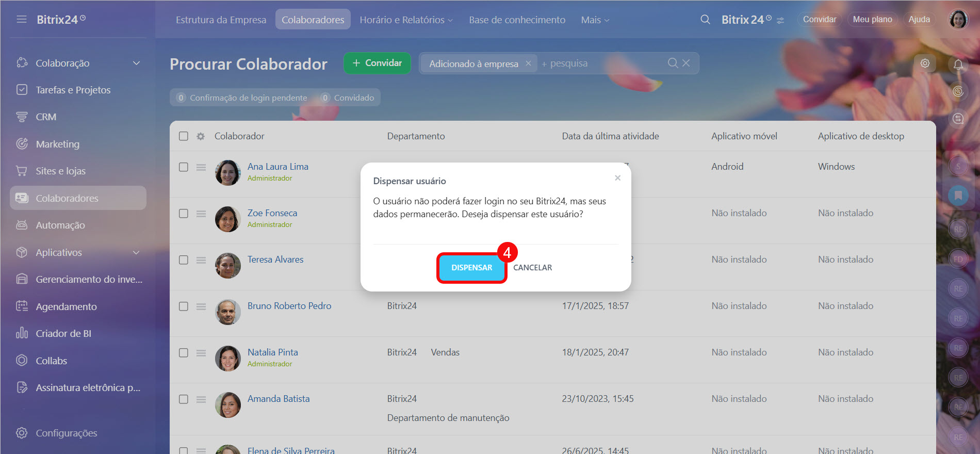Open Bruno Roberto Pedro's profile link
Screen dimensions: 980x454
[289, 306]
